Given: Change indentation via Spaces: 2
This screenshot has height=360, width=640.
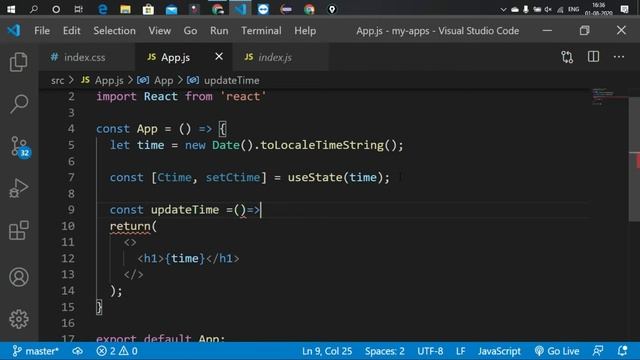Looking at the screenshot, I should click(384, 351).
